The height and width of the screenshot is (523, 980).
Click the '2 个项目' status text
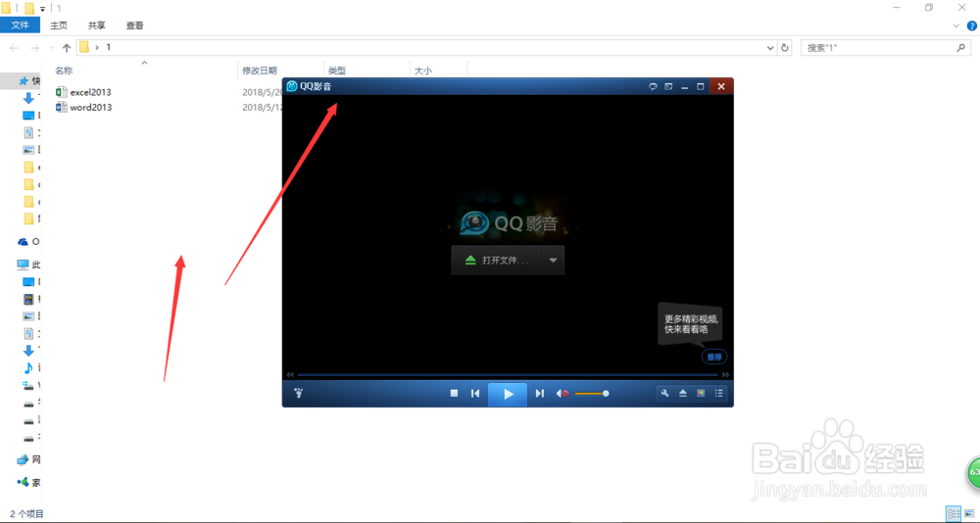[26, 513]
